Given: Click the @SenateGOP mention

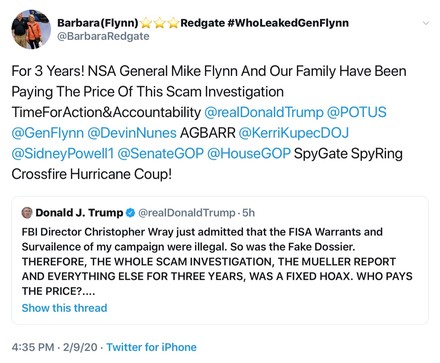Looking at the screenshot, I should point(160,154).
